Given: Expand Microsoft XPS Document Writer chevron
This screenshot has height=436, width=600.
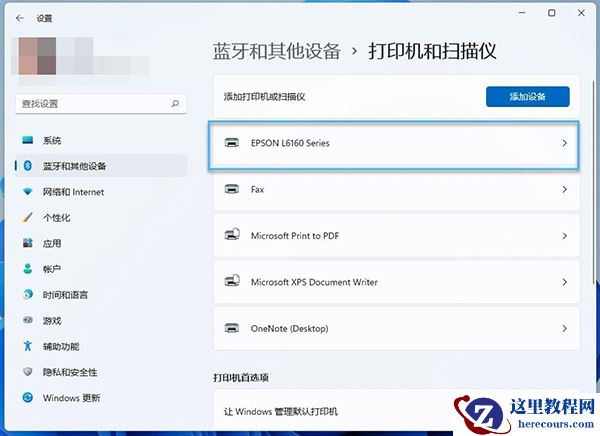Looking at the screenshot, I should point(564,282).
